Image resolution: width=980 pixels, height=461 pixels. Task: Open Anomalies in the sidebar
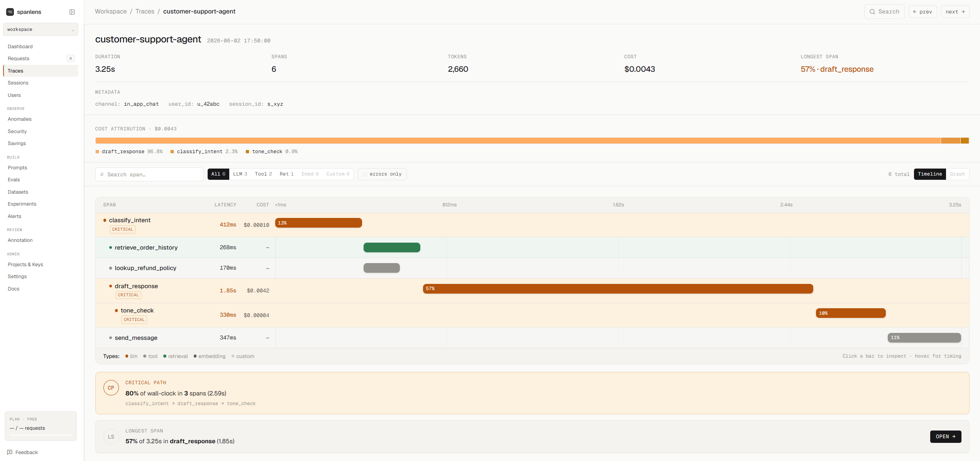20,119
